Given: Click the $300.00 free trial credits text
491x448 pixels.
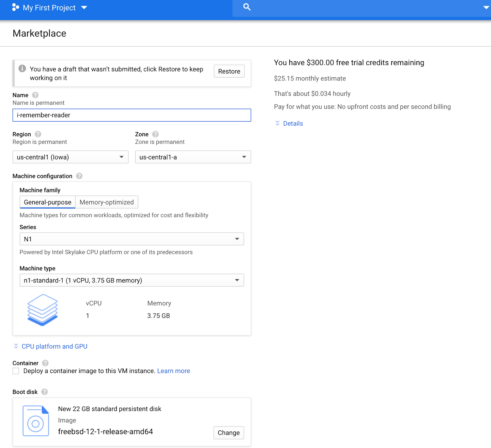Looking at the screenshot, I should tap(349, 63).
